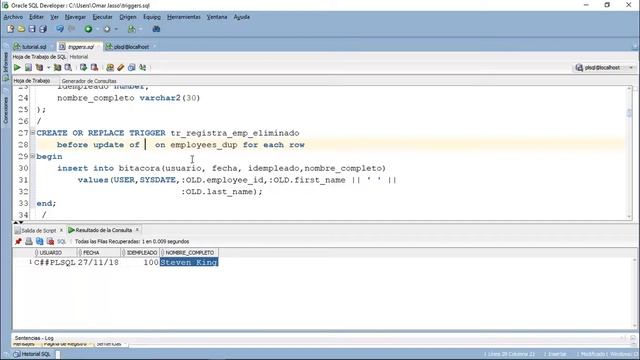Click the Open folder icon in main toolbar
Image resolution: width=640 pixels, height=360 pixels.
(21, 29)
